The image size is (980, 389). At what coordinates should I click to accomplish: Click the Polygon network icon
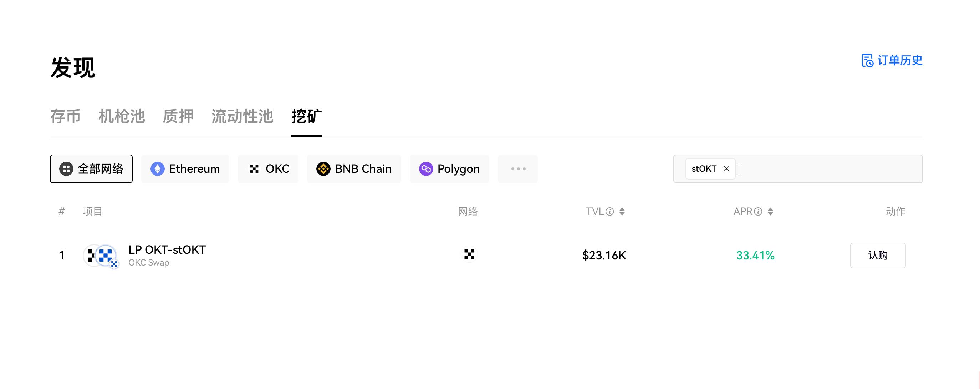(x=427, y=168)
